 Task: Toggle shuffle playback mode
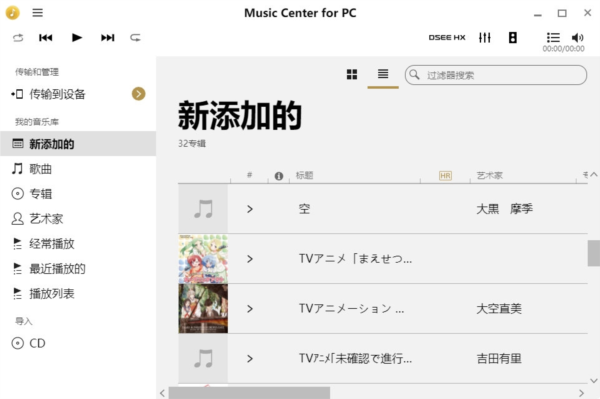pos(18,38)
